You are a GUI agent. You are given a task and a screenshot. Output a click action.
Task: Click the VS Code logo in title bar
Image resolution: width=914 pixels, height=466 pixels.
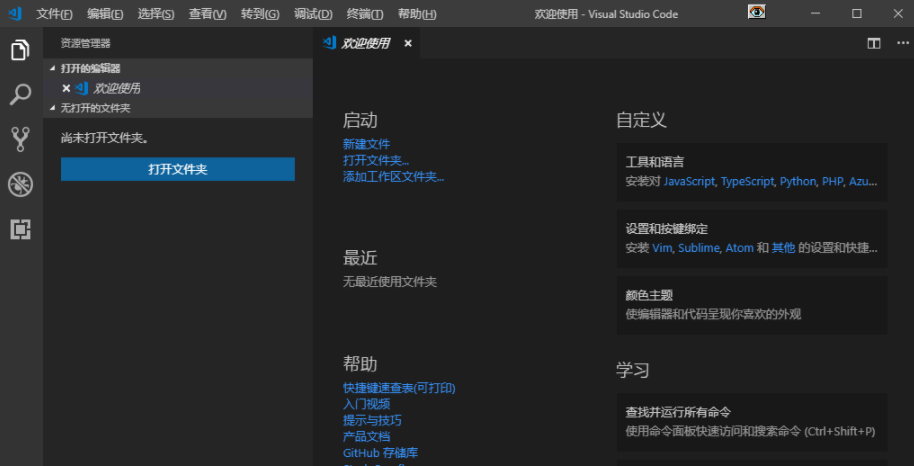click(14, 13)
